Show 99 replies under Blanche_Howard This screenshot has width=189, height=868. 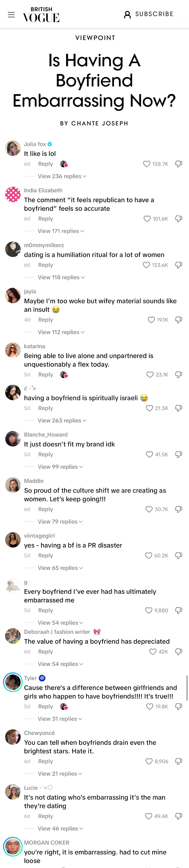(x=60, y=467)
